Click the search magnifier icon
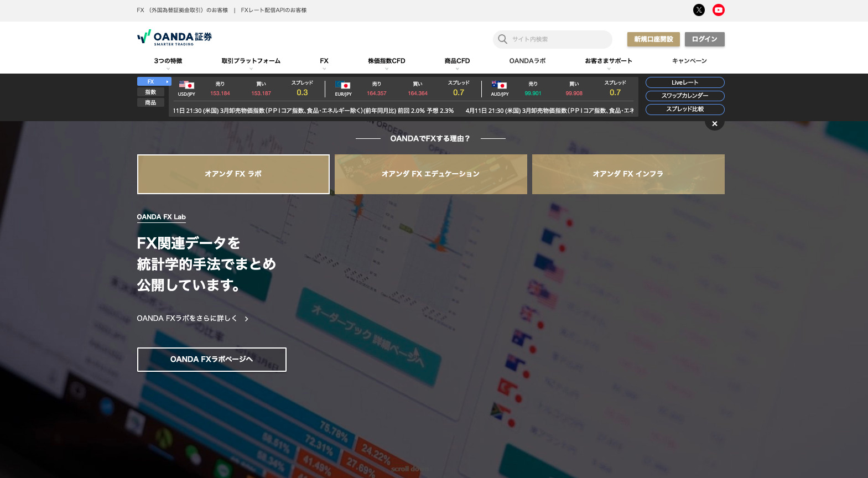This screenshot has width=868, height=478. (502, 39)
